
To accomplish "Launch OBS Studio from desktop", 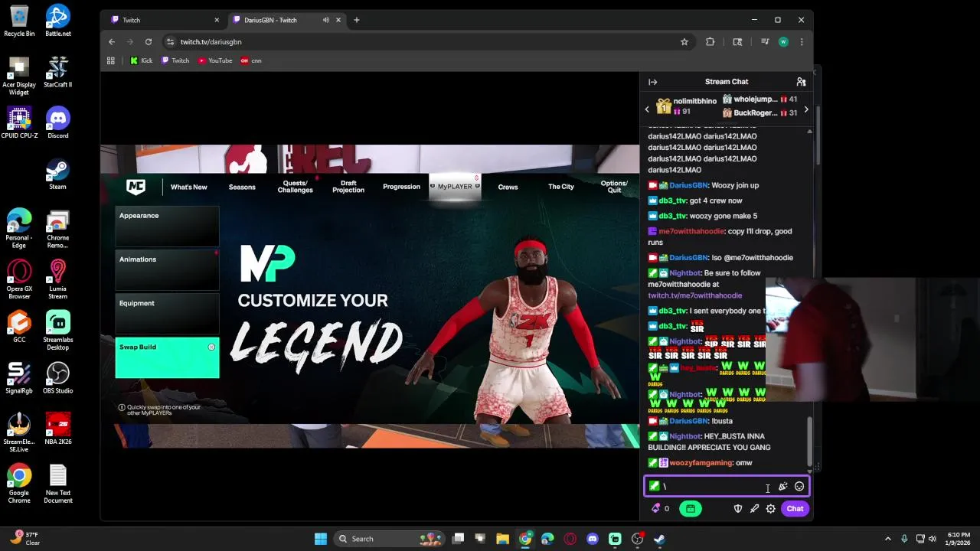I will [58, 378].
